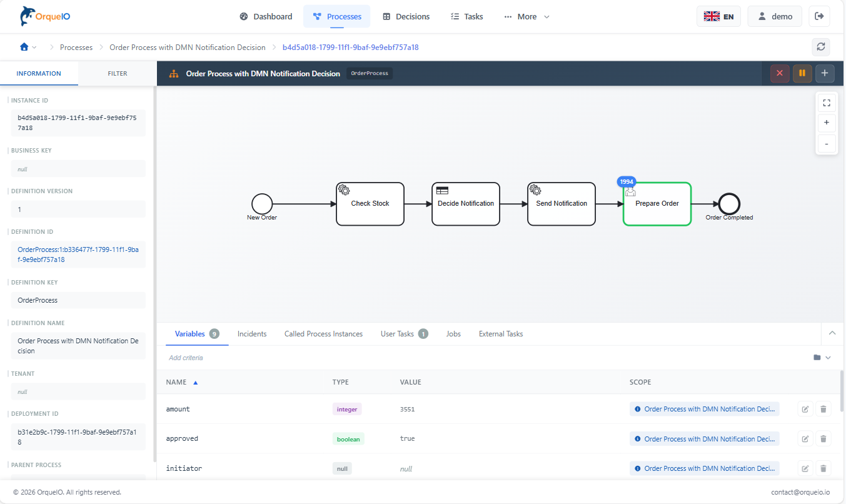Fit diagram using the fullscreen icon
846x504 pixels.
point(826,103)
